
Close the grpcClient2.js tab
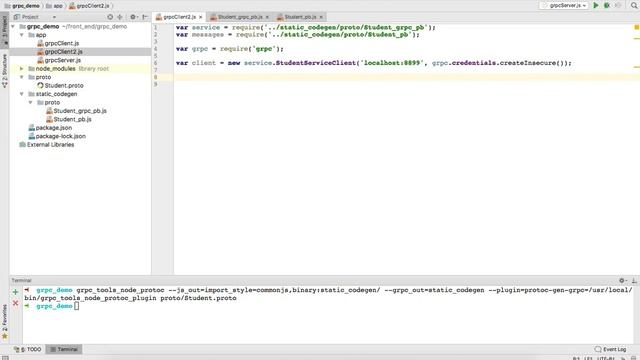click(200, 17)
